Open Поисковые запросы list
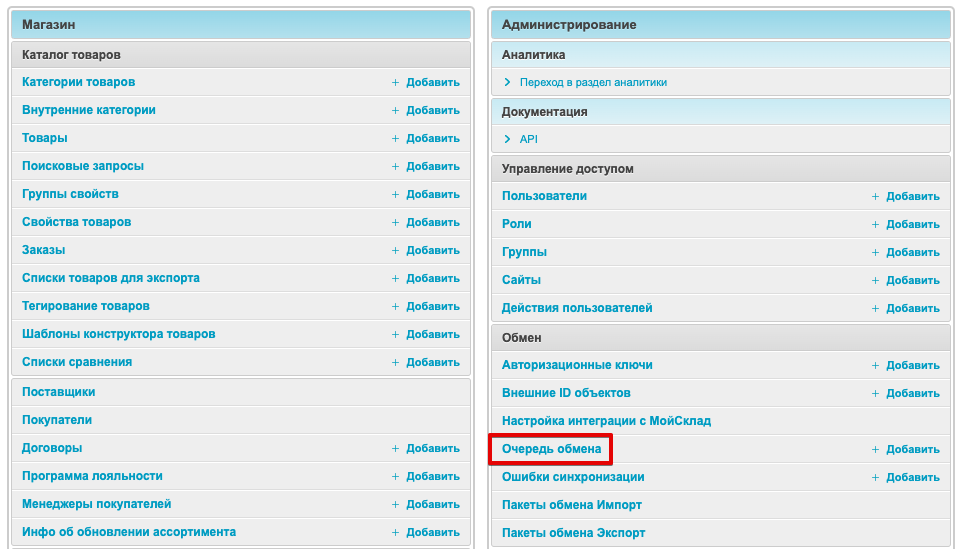 coord(83,166)
